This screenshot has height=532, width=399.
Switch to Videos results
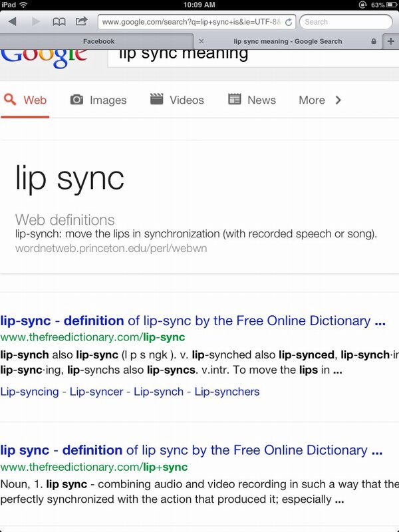point(177,100)
